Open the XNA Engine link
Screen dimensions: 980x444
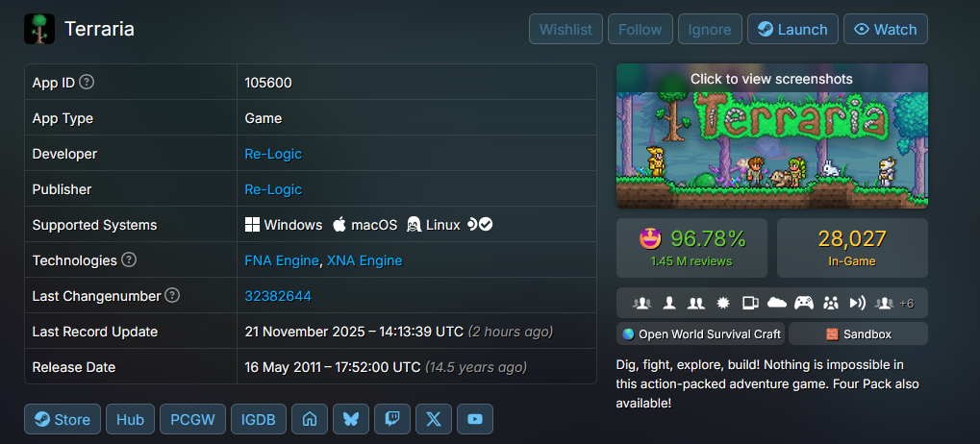coord(364,260)
